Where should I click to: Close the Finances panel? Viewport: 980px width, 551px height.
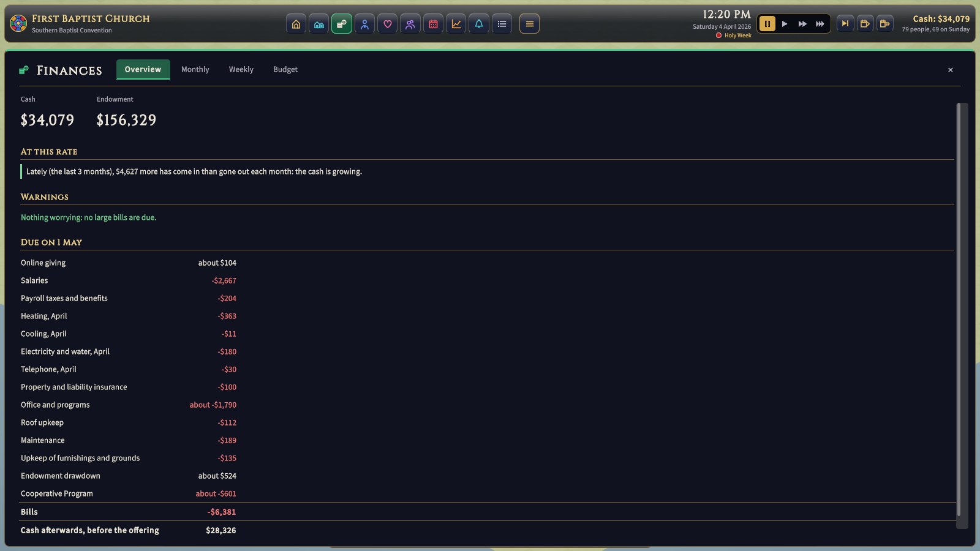point(951,70)
